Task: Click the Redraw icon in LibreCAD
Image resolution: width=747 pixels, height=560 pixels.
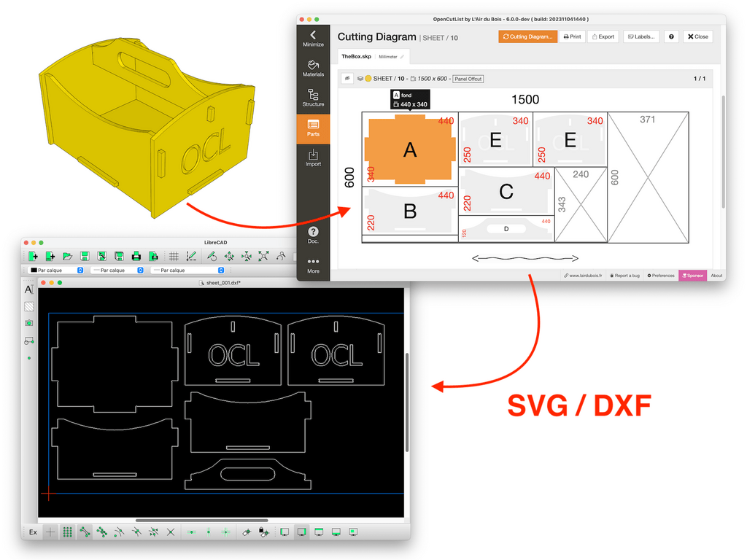Action: [x=212, y=256]
